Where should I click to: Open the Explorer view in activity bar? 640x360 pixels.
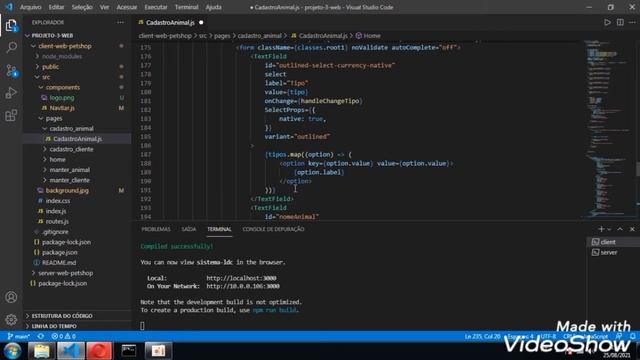(11, 25)
